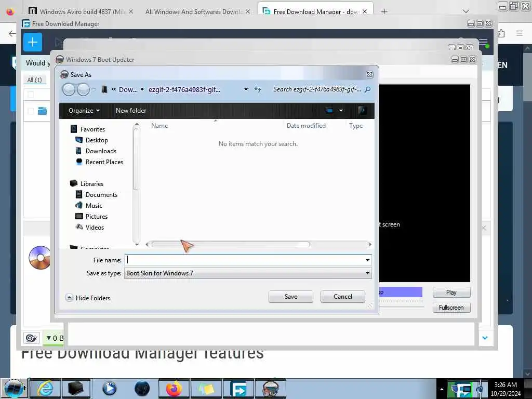Click Free Download Manager taskbar icon
This screenshot has height=399, width=532.
[x=238, y=389]
